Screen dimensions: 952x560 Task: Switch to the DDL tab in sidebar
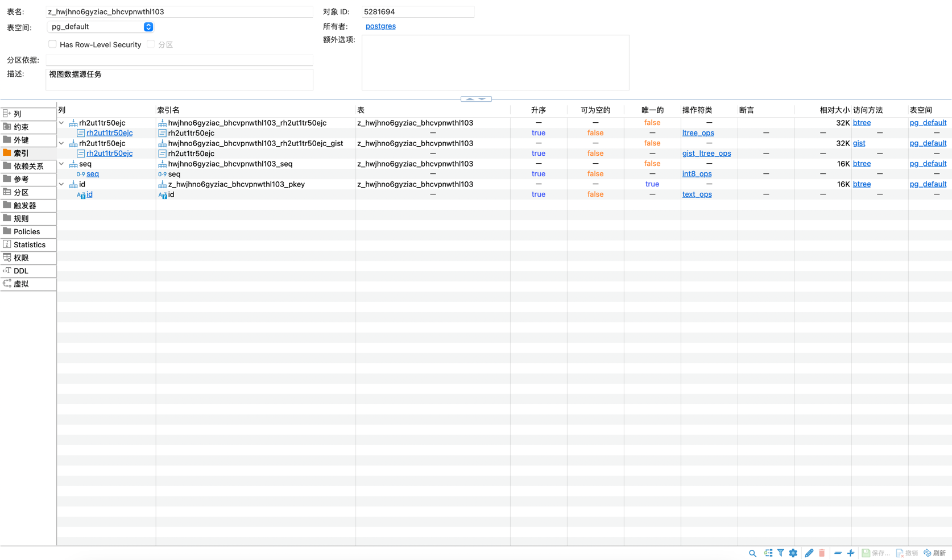pyautogui.click(x=20, y=271)
